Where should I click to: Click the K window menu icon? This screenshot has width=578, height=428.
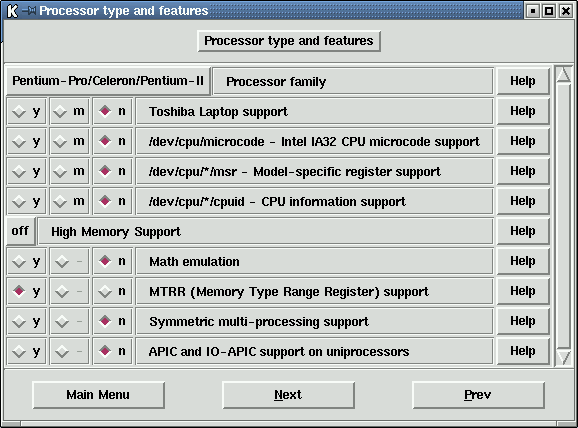(x=12, y=11)
